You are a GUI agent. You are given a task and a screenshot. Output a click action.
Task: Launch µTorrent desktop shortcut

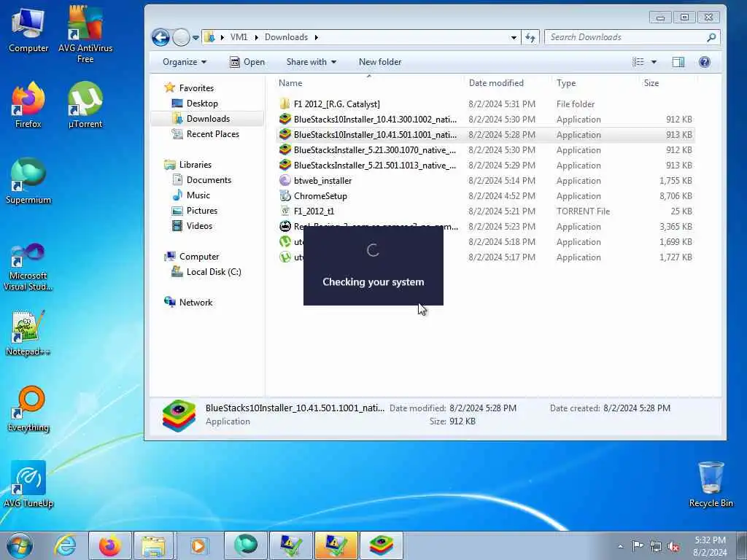click(85, 105)
